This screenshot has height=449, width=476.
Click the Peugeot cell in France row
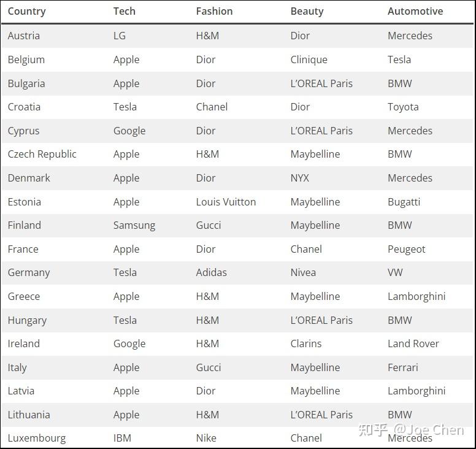click(406, 249)
